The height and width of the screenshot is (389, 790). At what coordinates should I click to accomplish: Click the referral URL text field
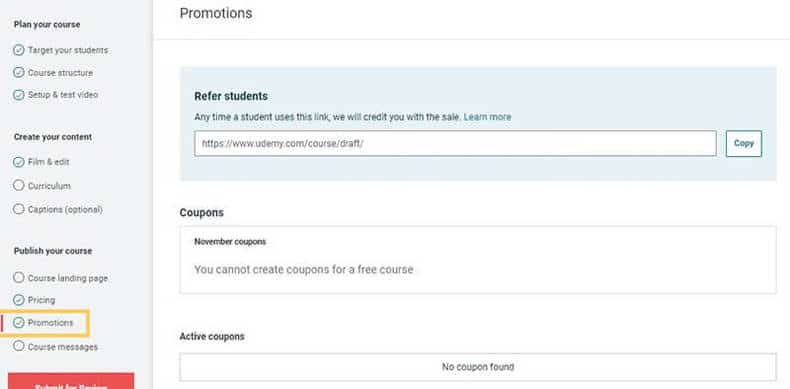pos(455,144)
